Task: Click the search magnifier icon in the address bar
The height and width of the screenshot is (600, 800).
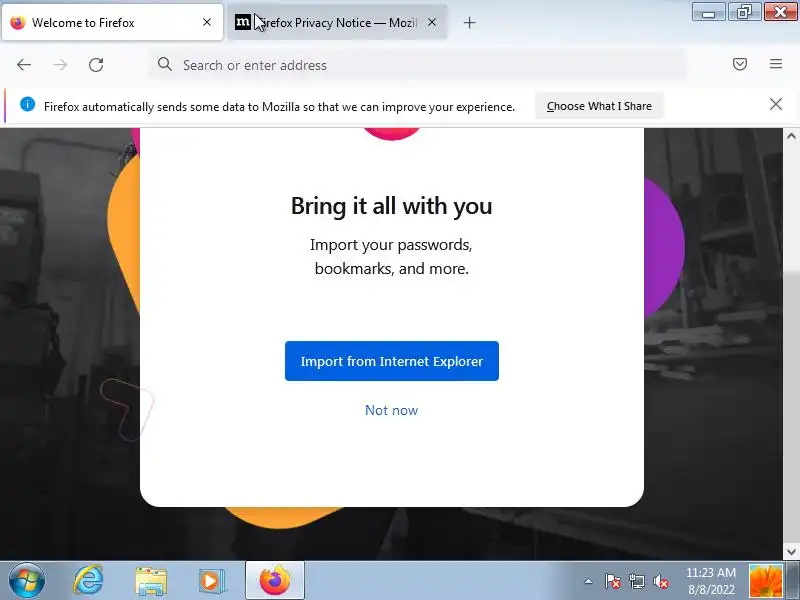Action: (165, 64)
